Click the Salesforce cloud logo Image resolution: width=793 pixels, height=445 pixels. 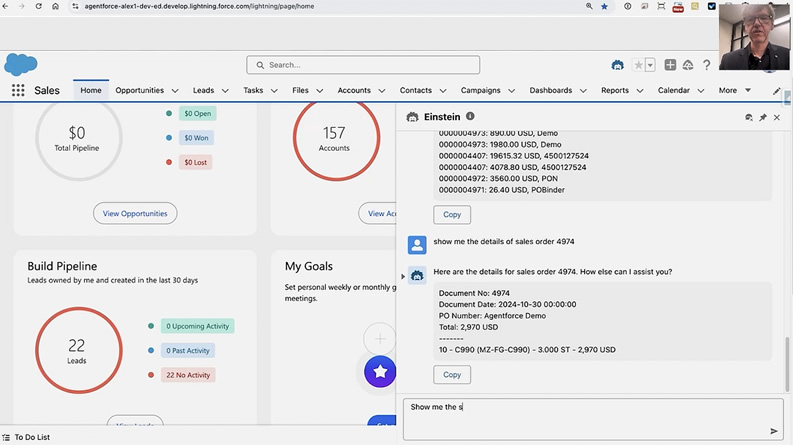point(21,65)
